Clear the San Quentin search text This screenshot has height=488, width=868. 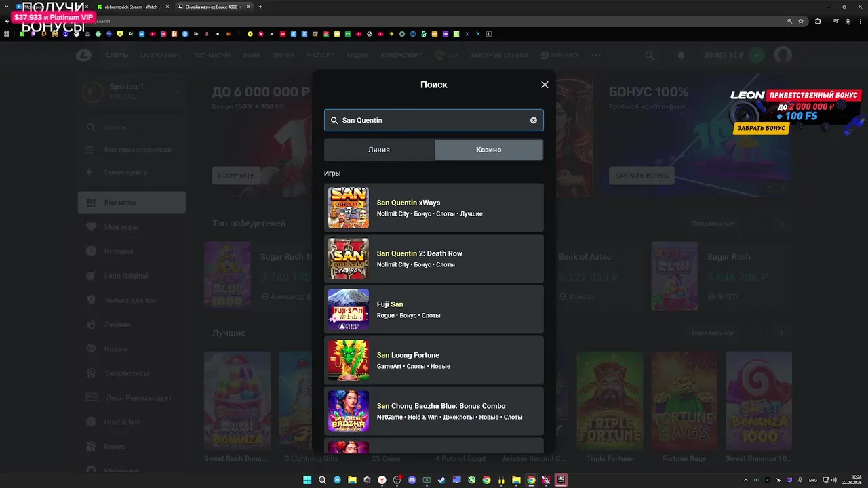pos(534,120)
